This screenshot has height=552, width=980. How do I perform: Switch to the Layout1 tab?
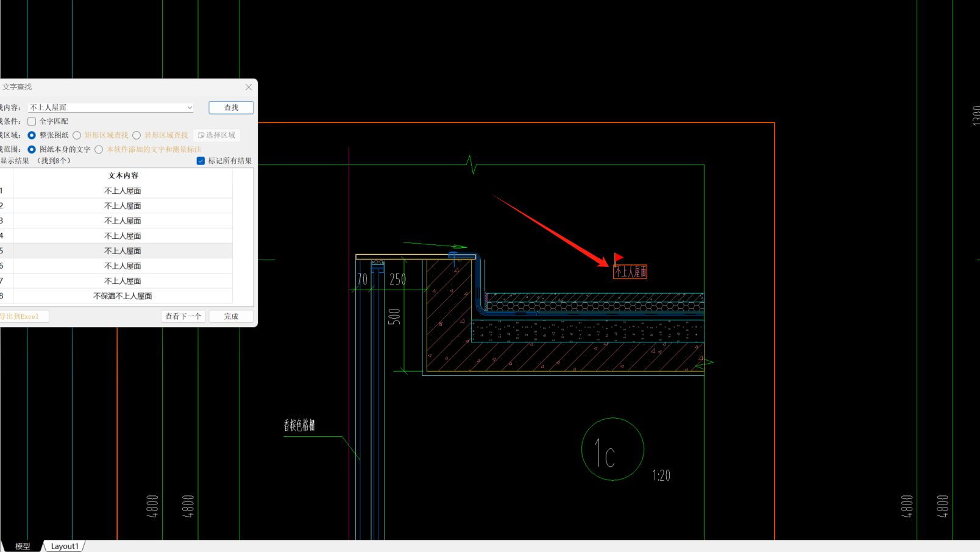[x=65, y=546]
